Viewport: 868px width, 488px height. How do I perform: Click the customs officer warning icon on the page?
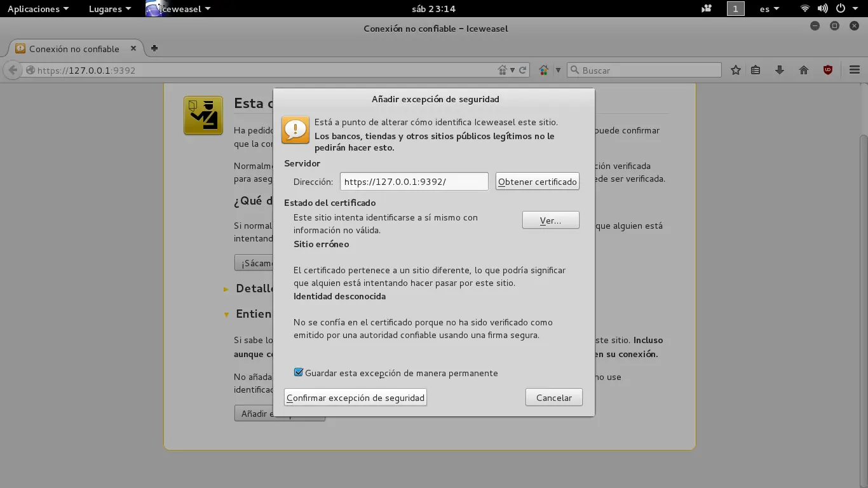[203, 116]
